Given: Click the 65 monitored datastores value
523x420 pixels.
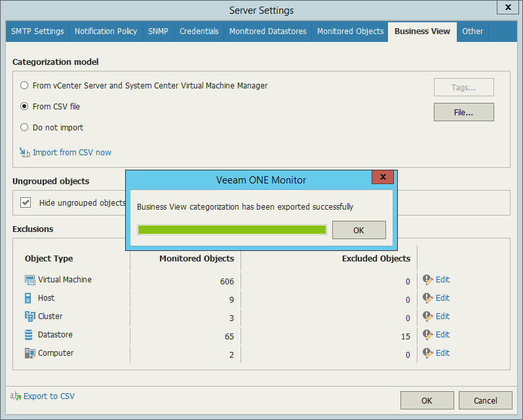Looking at the screenshot, I should pos(229,337).
